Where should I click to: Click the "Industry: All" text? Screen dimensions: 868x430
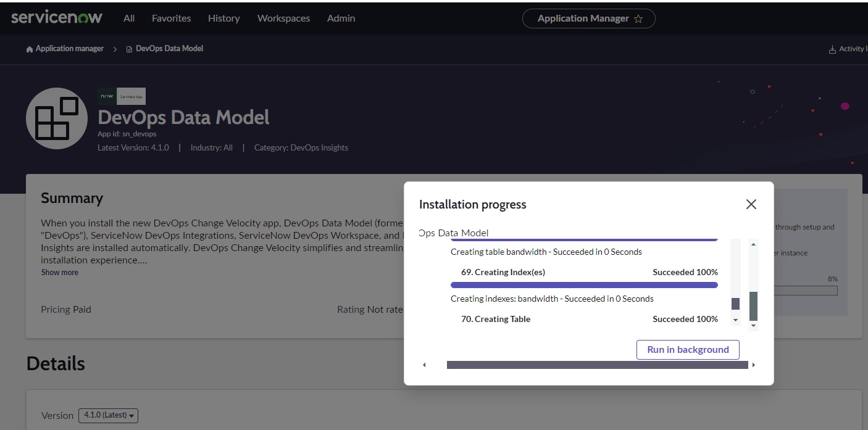tap(212, 147)
